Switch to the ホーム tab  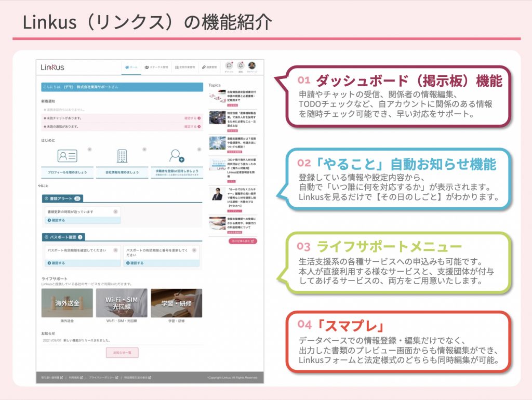point(131,68)
